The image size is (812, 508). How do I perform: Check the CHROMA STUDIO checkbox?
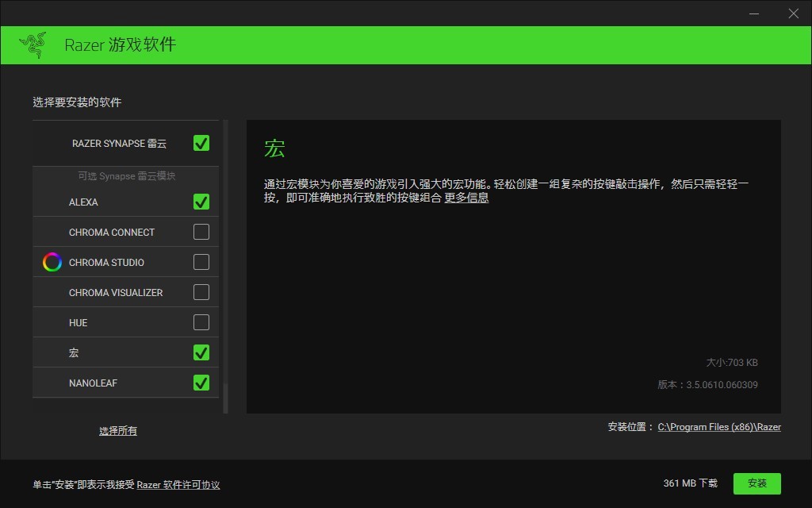click(x=201, y=262)
